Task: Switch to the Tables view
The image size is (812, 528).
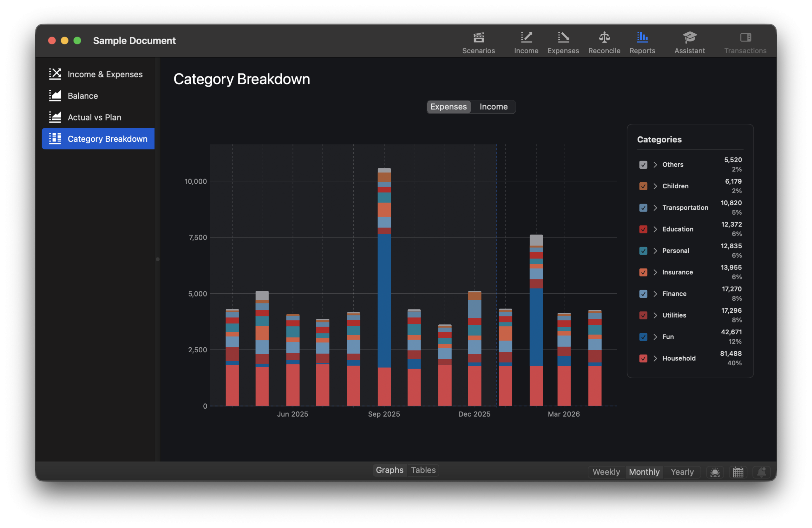Action: 423,470
